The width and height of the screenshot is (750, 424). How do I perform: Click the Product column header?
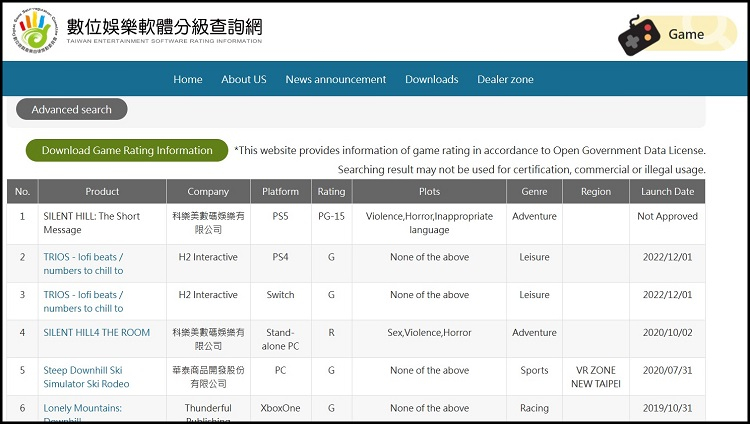pyautogui.click(x=102, y=191)
